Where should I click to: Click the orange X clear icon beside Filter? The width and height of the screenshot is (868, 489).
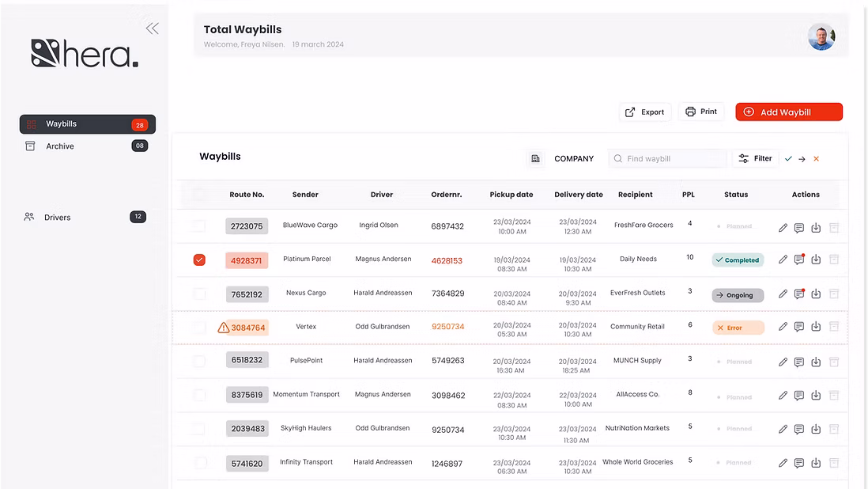pos(816,159)
